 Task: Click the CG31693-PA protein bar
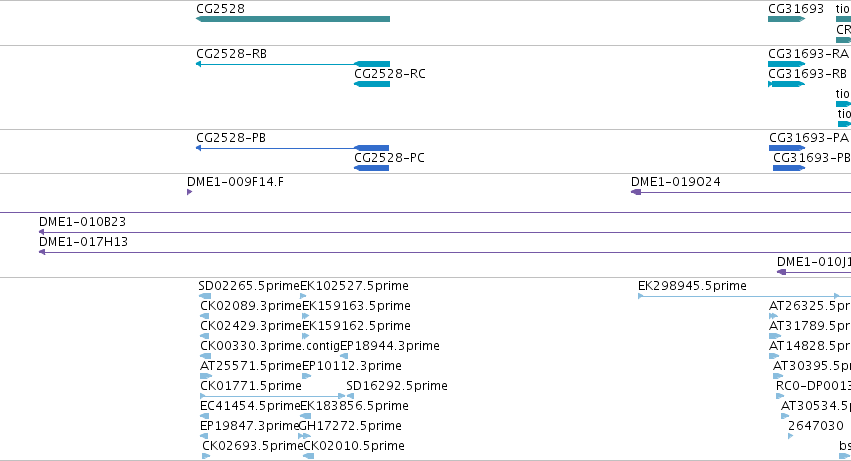click(x=787, y=148)
